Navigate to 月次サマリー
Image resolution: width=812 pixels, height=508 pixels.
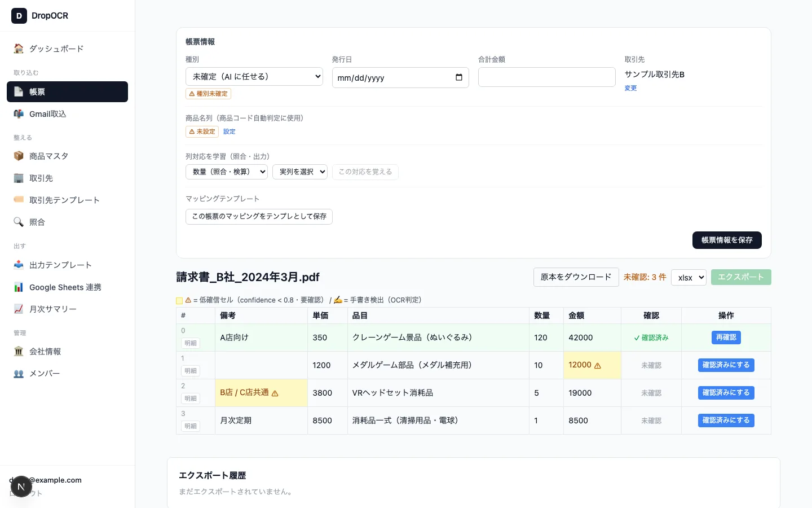tap(67, 309)
